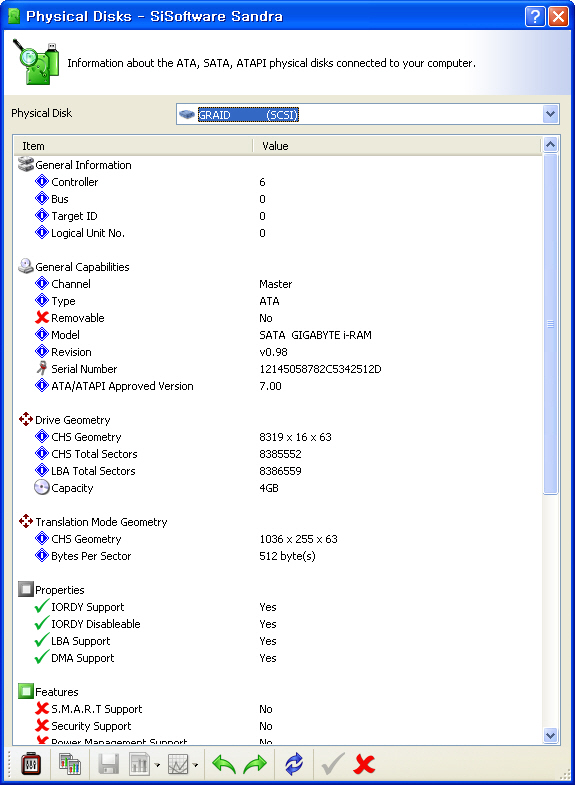The image size is (575, 785).
Task: Open the bar chart icon's dropdown arrow
Action: click(x=157, y=765)
